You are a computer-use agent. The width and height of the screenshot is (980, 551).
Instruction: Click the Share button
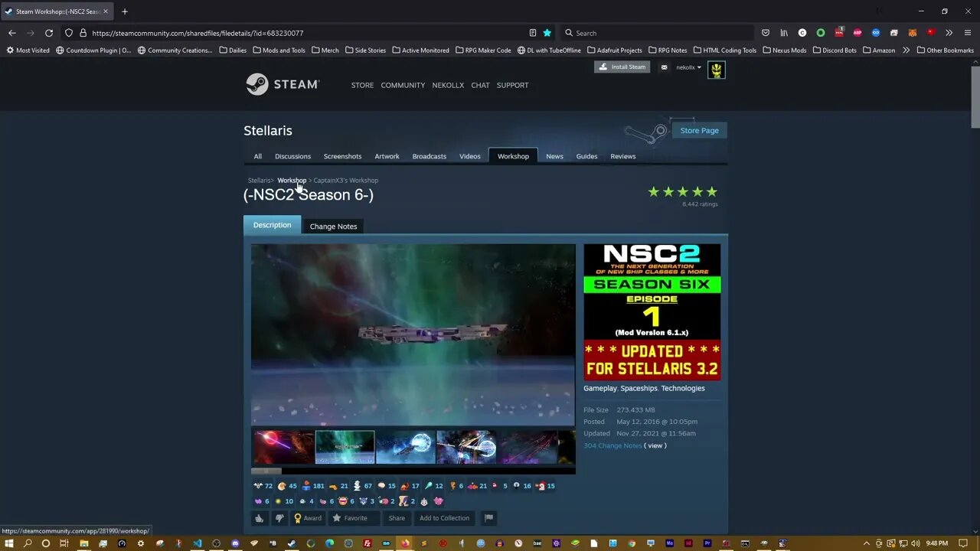click(x=397, y=518)
